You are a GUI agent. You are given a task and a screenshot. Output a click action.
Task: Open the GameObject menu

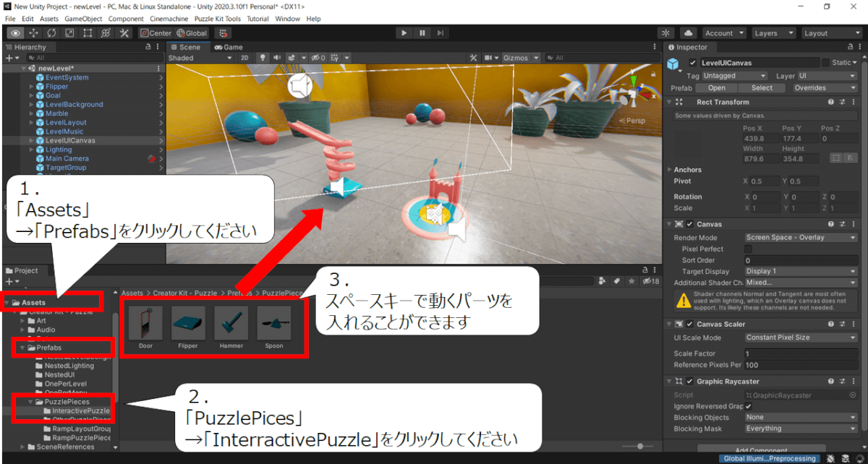[84, 19]
